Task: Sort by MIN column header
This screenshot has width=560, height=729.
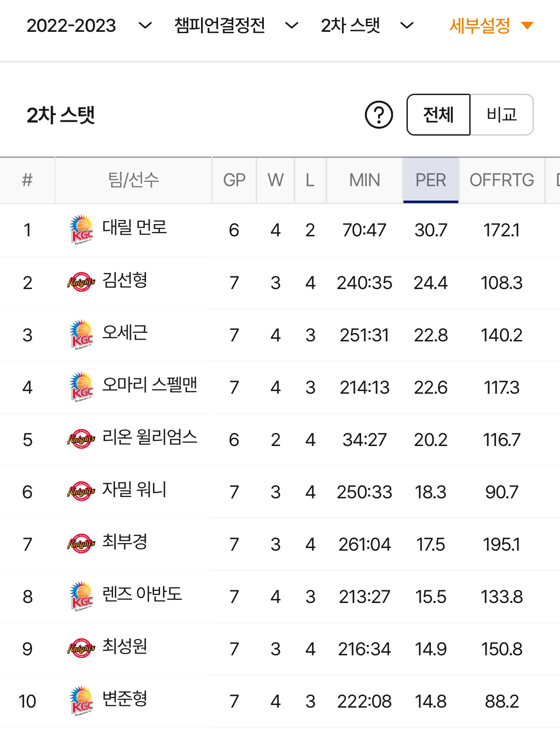Action: pos(365,180)
